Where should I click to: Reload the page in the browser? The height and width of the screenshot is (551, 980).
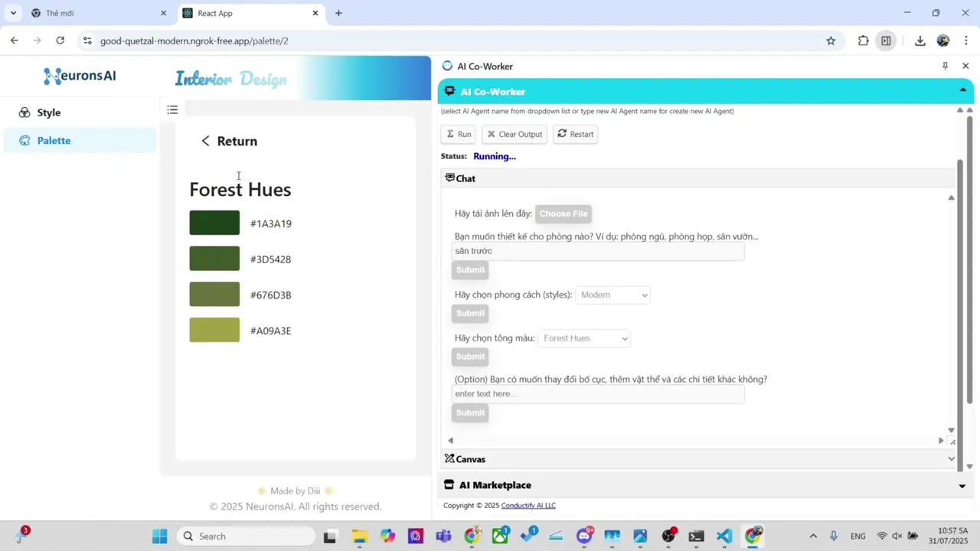pyautogui.click(x=60, y=41)
